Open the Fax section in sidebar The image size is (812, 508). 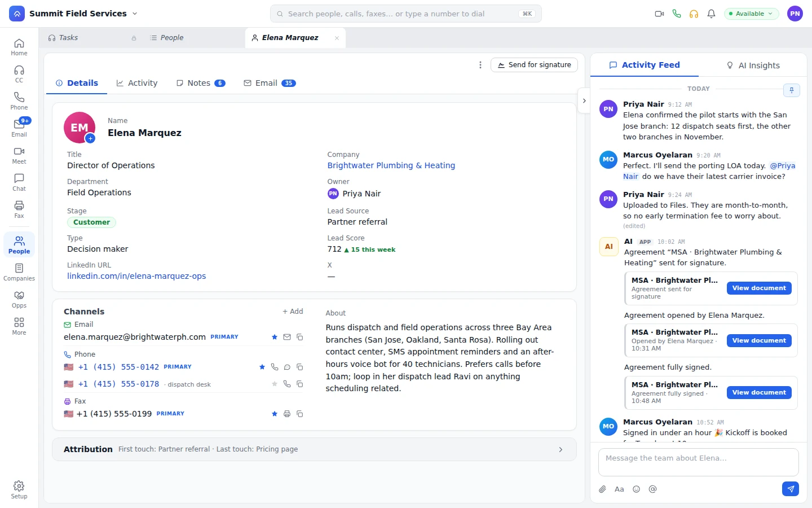(19, 209)
